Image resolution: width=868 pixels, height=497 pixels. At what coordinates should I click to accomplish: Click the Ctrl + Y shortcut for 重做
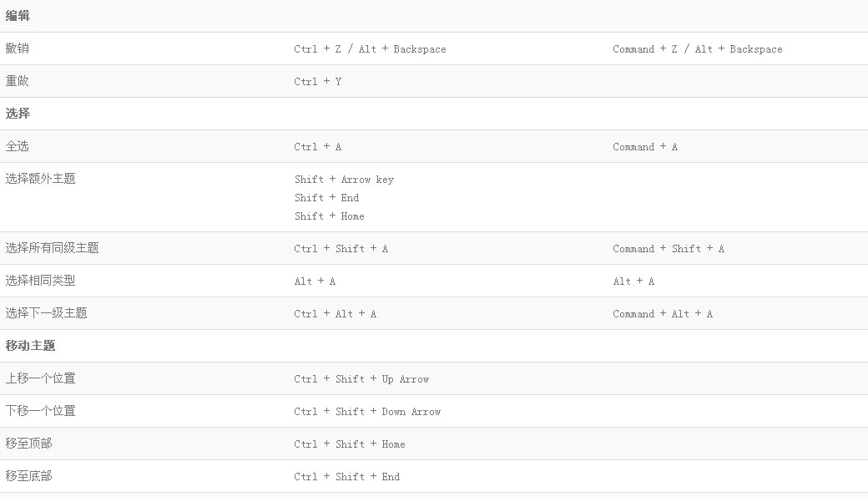tap(318, 82)
